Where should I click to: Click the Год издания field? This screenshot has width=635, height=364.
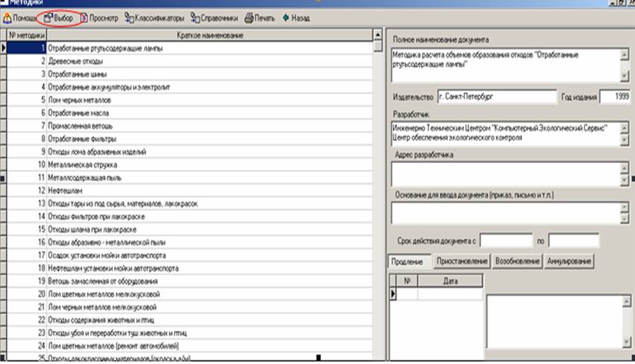pos(614,97)
